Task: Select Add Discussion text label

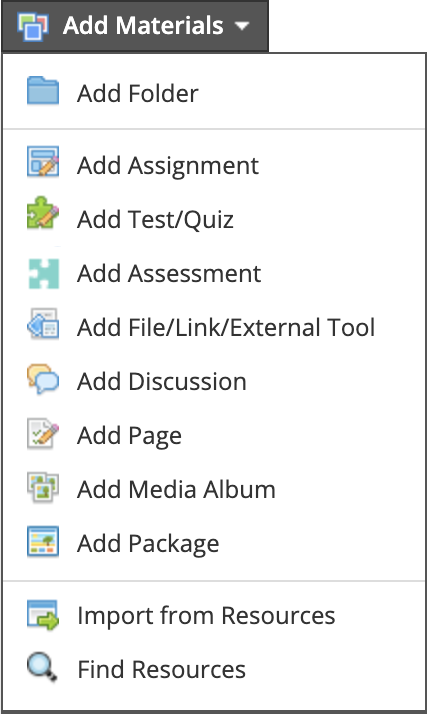Action: click(162, 381)
